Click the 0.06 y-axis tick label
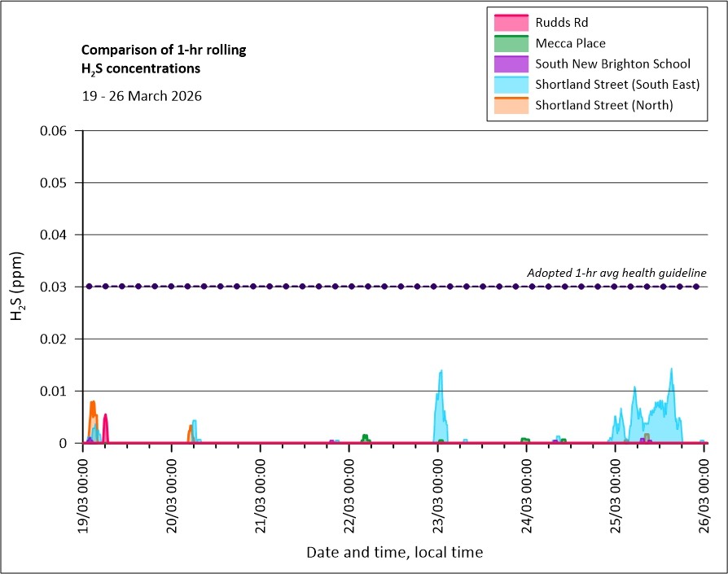 pos(56,131)
